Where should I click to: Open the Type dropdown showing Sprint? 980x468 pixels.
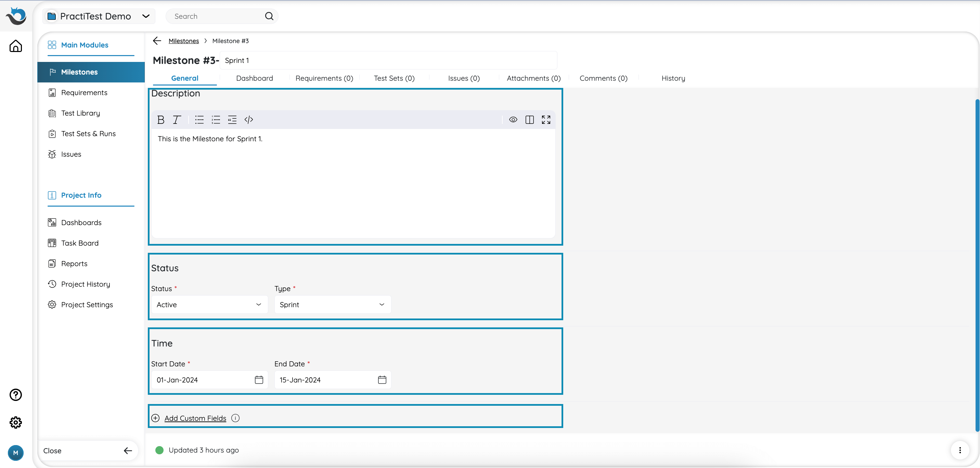pos(332,305)
